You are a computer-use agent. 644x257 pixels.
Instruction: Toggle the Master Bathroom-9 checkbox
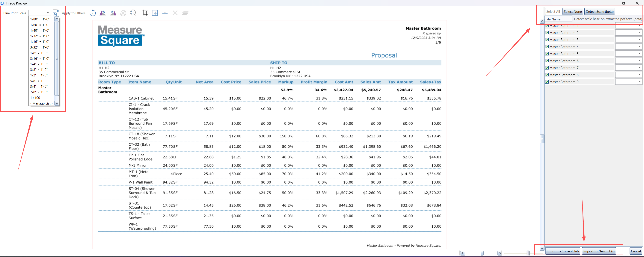coord(547,82)
